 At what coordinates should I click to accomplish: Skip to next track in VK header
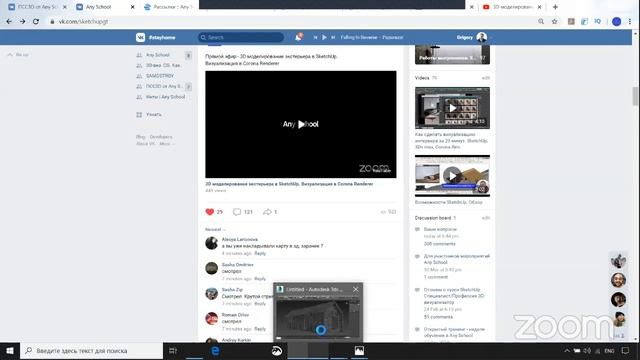333,37
